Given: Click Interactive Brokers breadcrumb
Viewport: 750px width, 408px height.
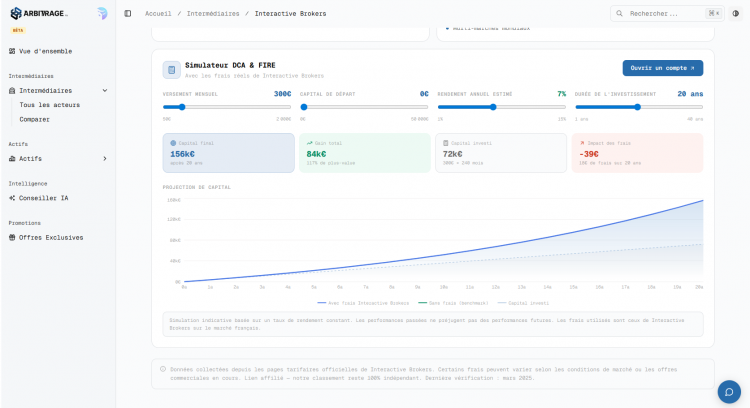Looking at the screenshot, I should 290,13.
